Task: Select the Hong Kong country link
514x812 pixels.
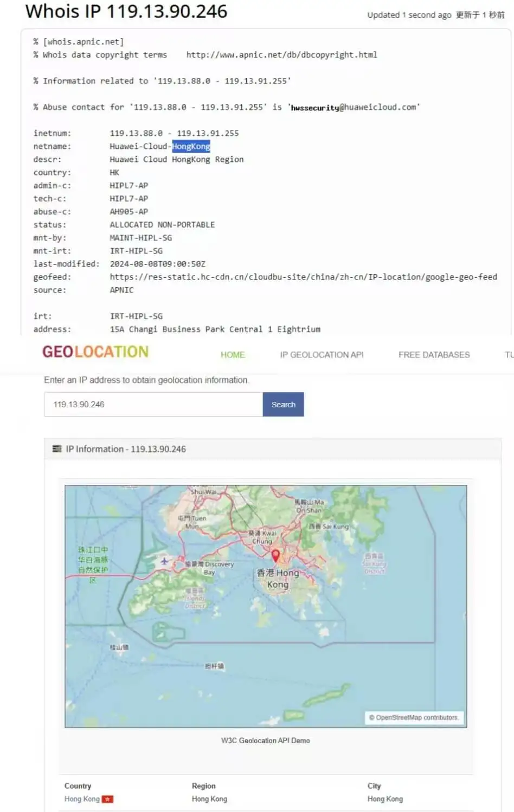Action: click(82, 798)
